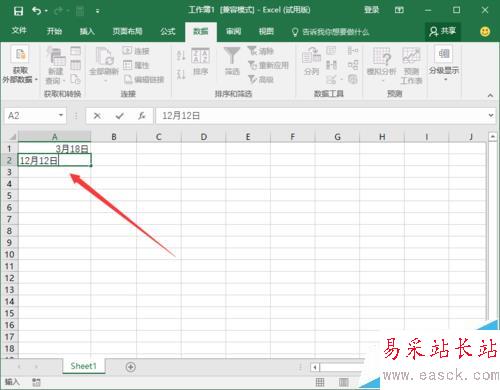Screen dimensions: 500x390
Task: Sort ascending with the A-Z icon
Action: click(181, 55)
